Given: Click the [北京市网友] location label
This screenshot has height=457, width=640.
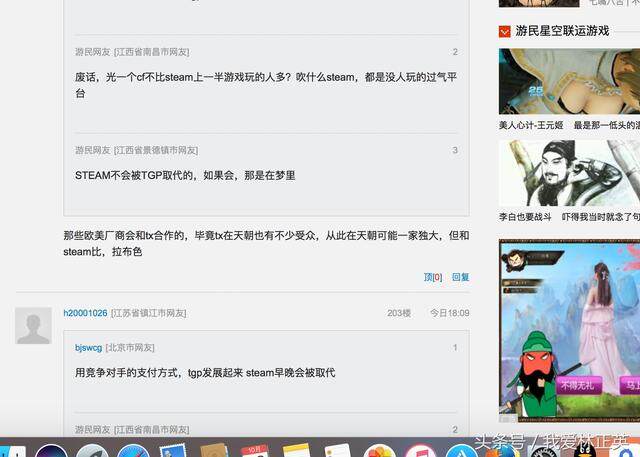Looking at the screenshot, I should pyautogui.click(x=130, y=348).
